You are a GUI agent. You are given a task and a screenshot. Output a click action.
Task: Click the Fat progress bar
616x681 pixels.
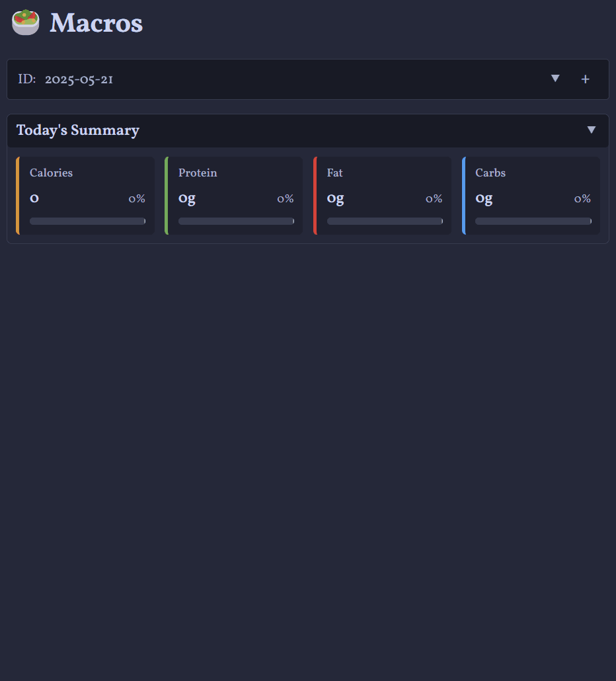[x=385, y=221]
